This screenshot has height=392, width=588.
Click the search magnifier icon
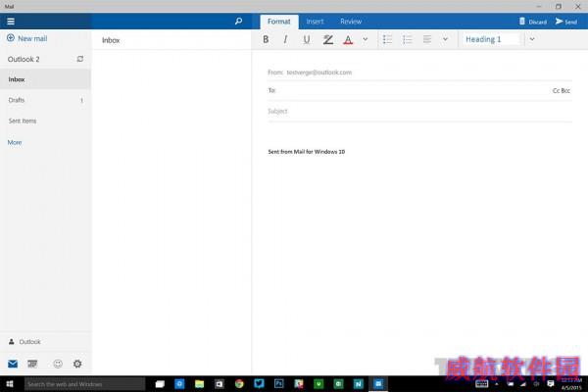coord(238,22)
